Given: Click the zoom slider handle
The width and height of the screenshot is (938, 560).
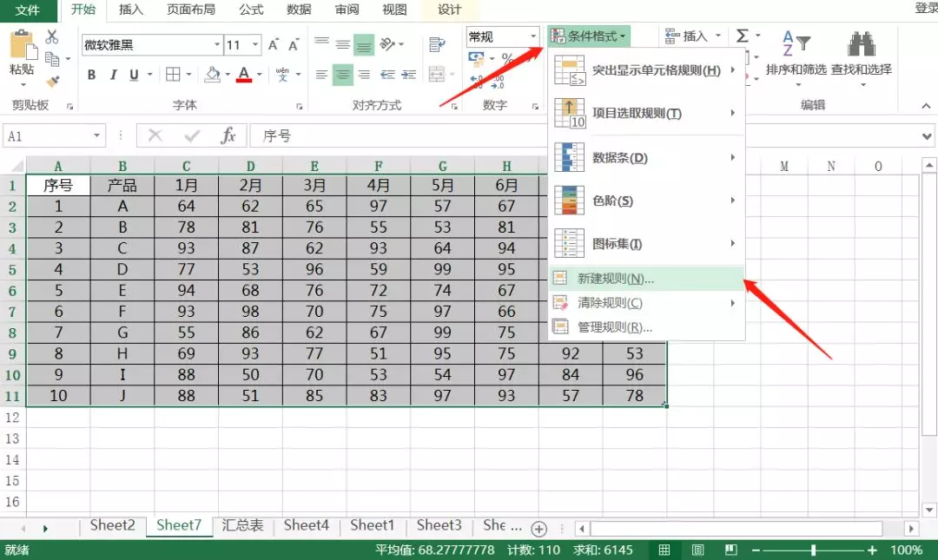Looking at the screenshot, I should coord(813,550).
